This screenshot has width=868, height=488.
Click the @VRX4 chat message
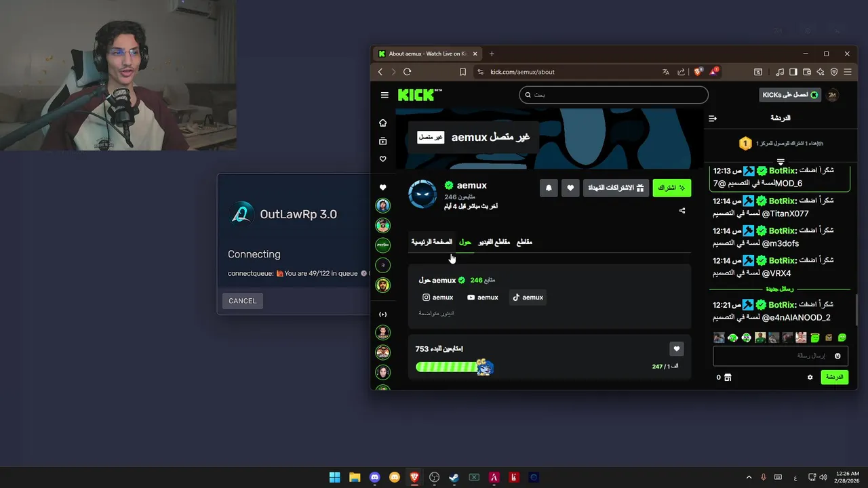point(781,267)
